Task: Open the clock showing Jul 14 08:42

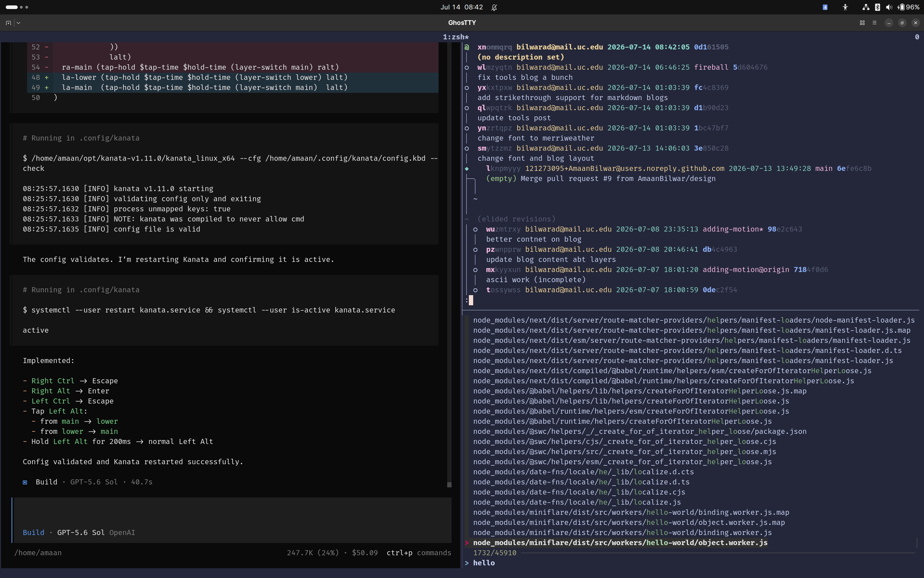Action: 462,7
